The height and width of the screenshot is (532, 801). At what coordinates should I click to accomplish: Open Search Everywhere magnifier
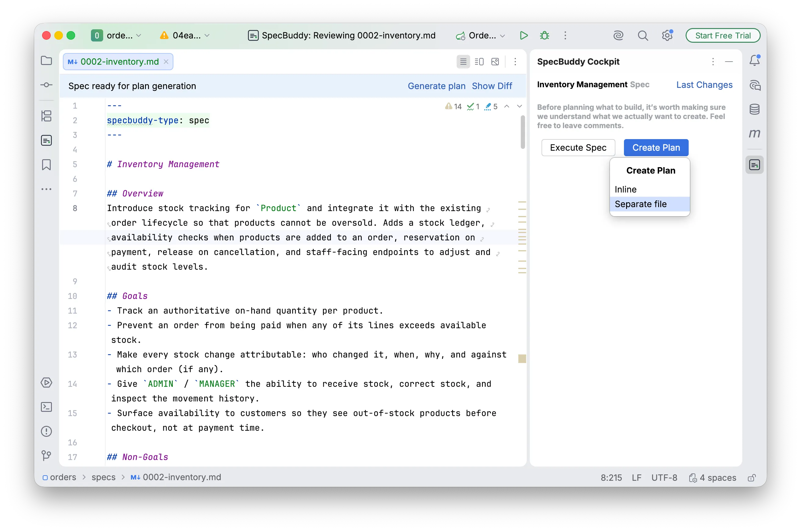click(643, 35)
